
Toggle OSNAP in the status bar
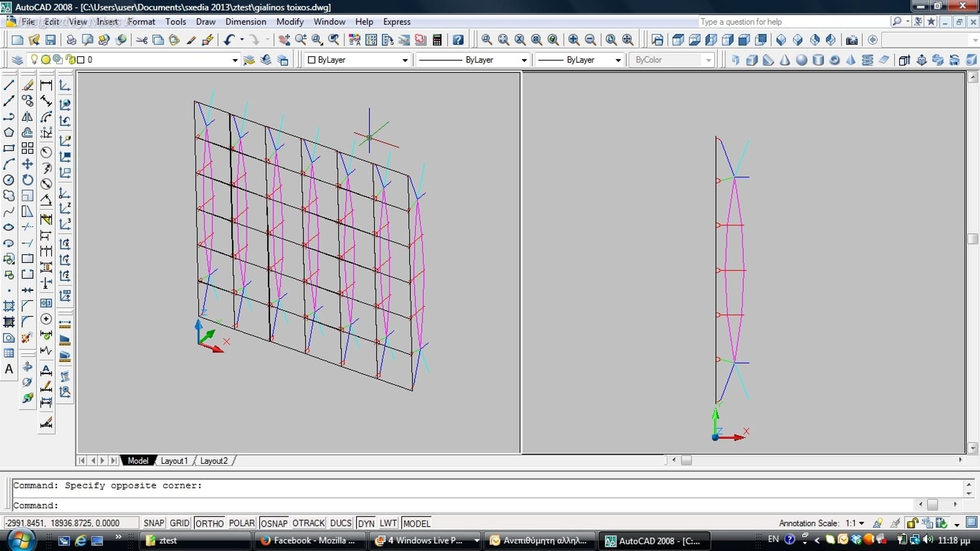[274, 524]
